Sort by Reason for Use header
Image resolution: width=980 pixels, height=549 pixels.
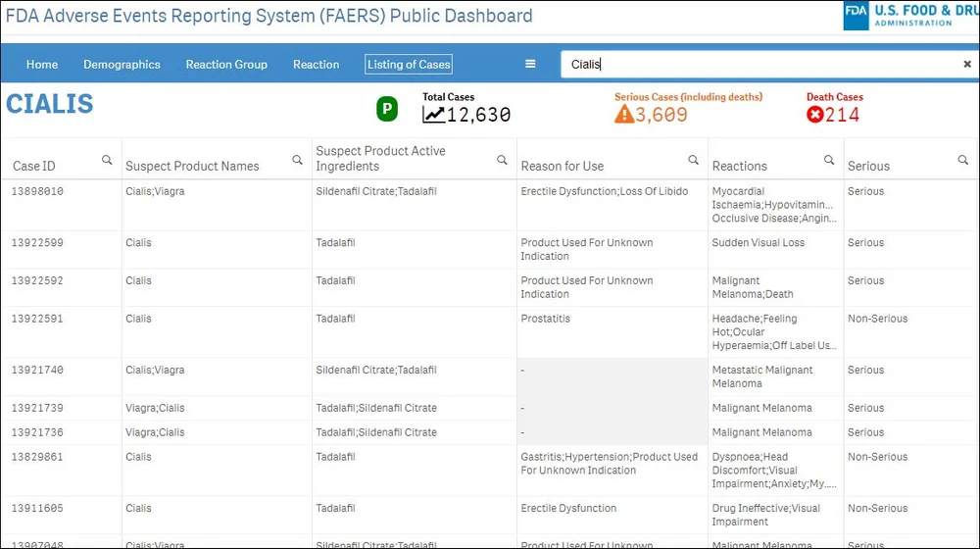click(563, 166)
